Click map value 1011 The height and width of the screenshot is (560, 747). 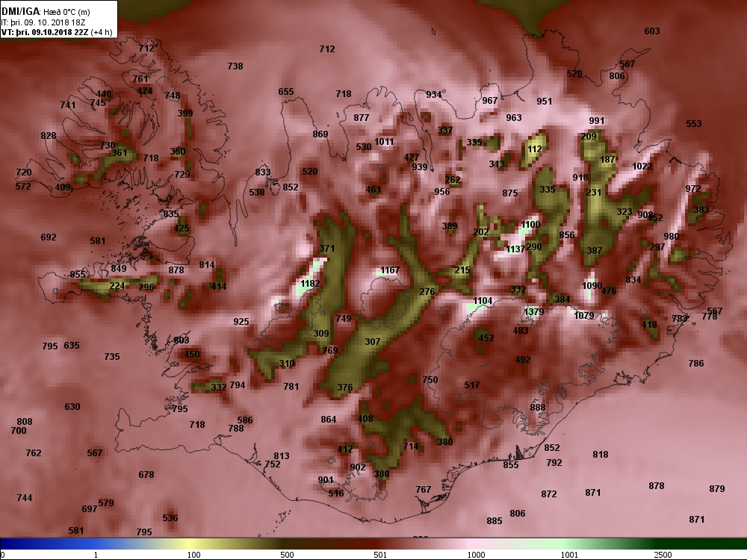(x=384, y=141)
